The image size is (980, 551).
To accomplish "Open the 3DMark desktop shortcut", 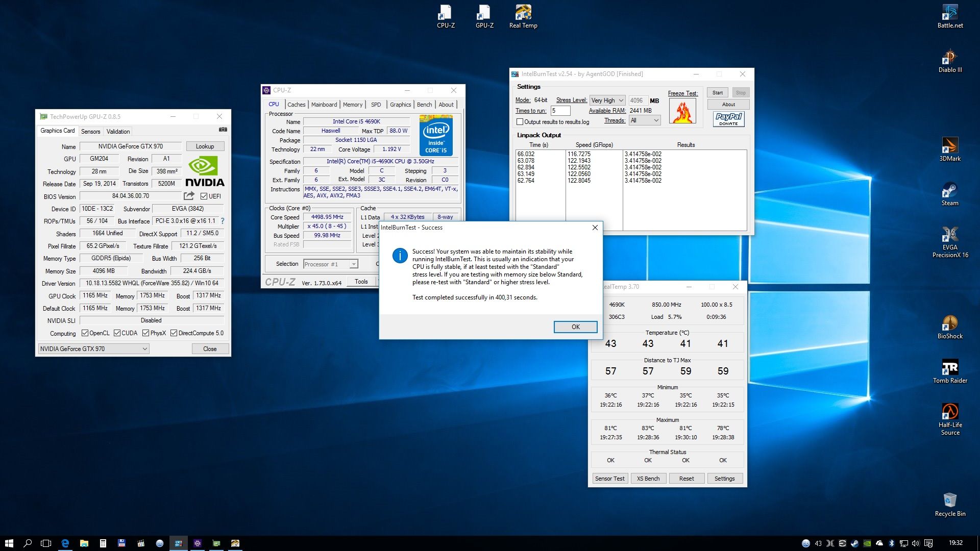I will pos(950,149).
